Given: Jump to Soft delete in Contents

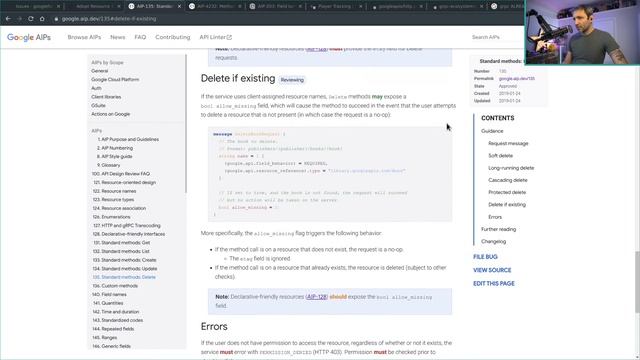Looking at the screenshot, I should tap(500, 156).
